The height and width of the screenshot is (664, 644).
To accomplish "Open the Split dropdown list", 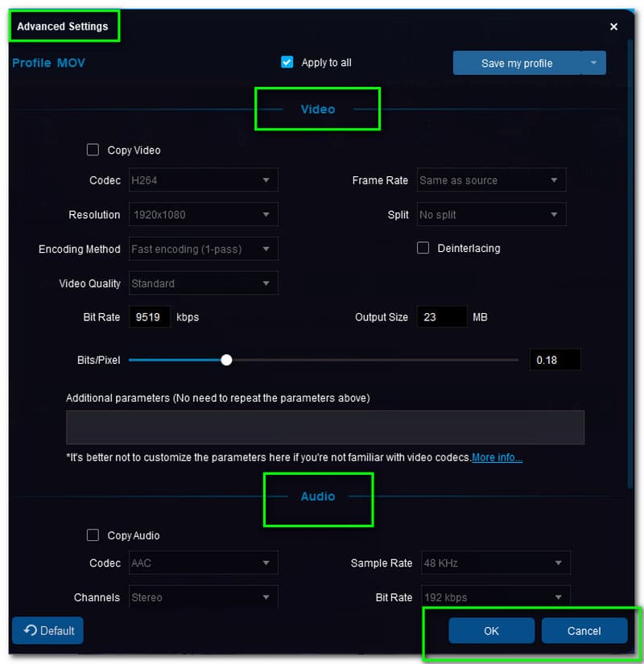I will point(491,215).
